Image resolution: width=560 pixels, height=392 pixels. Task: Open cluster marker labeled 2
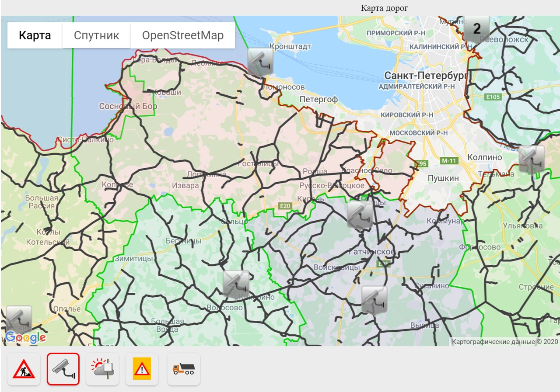click(477, 29)
